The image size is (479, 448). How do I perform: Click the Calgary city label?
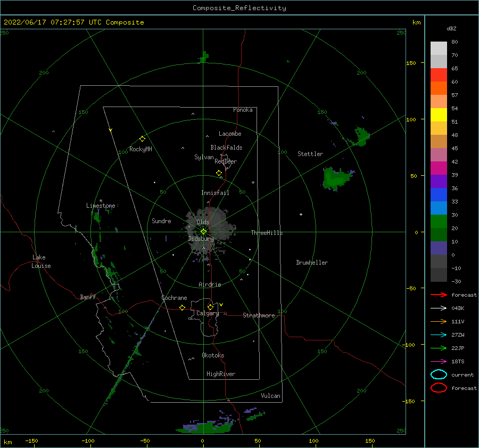pos(208,313)
